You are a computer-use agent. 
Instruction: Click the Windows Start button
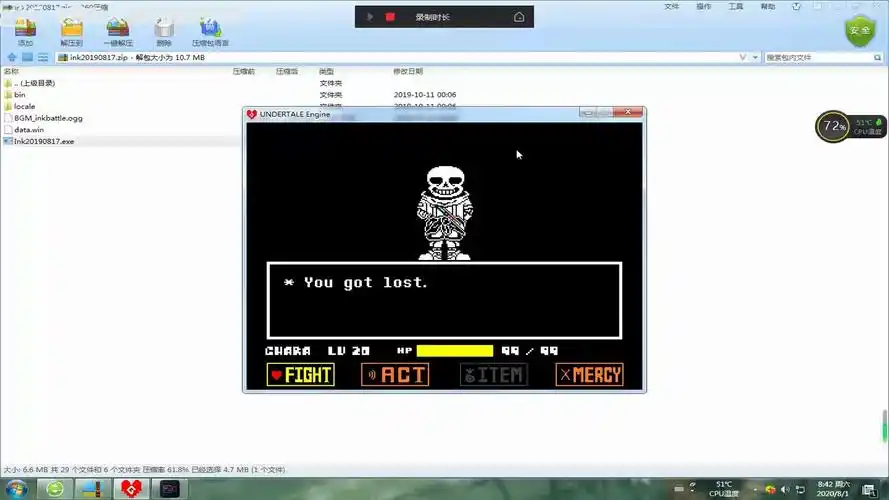(18, 488)
